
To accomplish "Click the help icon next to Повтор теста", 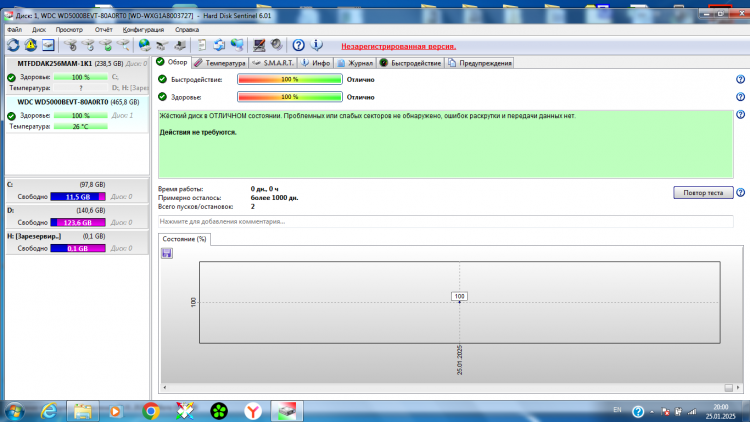I will point(740,192).
